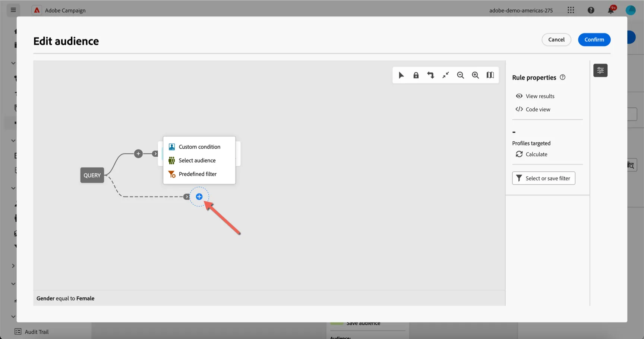The width and height of the screenshot is (644, 339).
Task: Expand the arrow node on the upper branch
Action: (x=155, y=154)
